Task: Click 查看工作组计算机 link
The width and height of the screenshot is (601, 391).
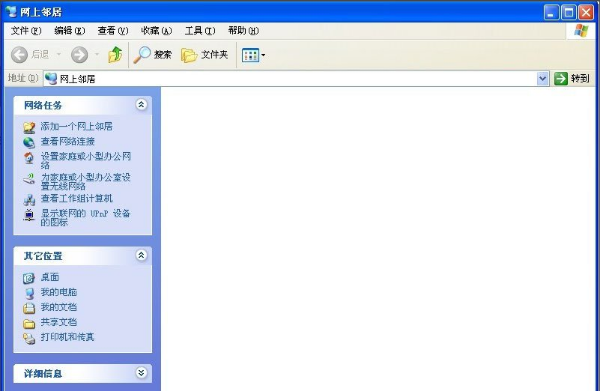Action: point(77,199)
